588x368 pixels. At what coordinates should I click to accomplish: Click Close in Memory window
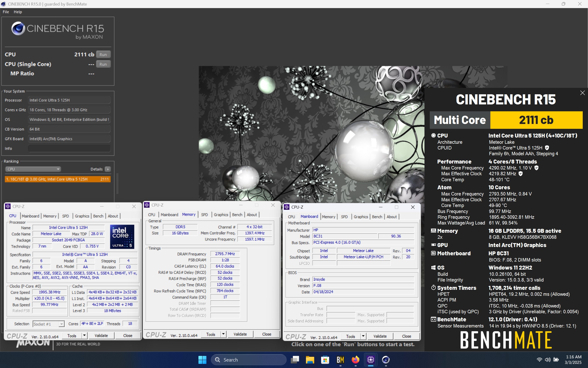[x=266, y=334]
